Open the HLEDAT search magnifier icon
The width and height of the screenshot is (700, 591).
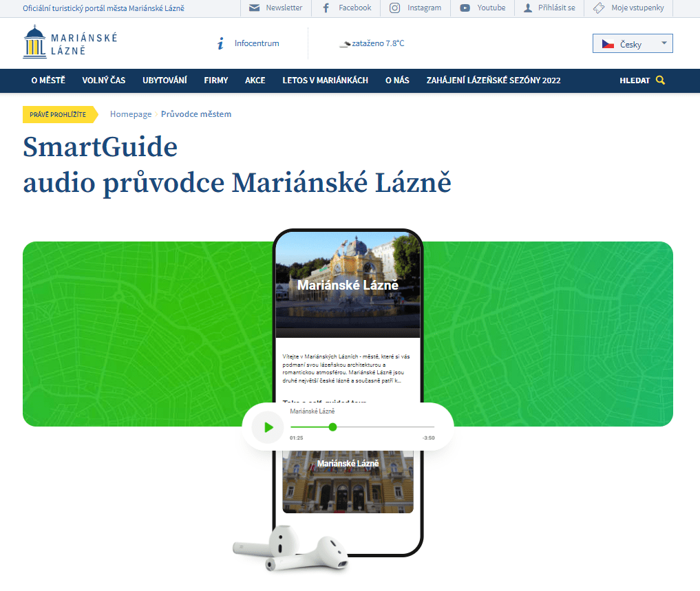pyautogui.click(x=661, y=80)
